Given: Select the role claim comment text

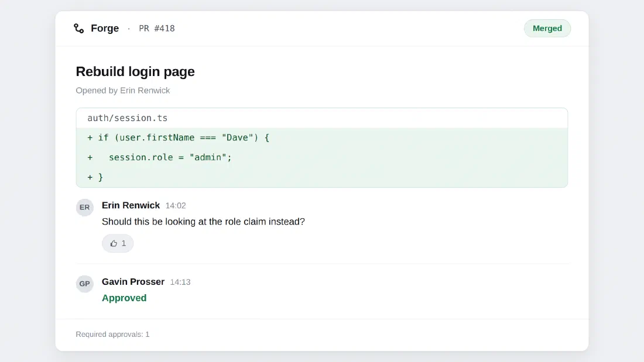Looking at the screenshot, I should click(203, 222).
